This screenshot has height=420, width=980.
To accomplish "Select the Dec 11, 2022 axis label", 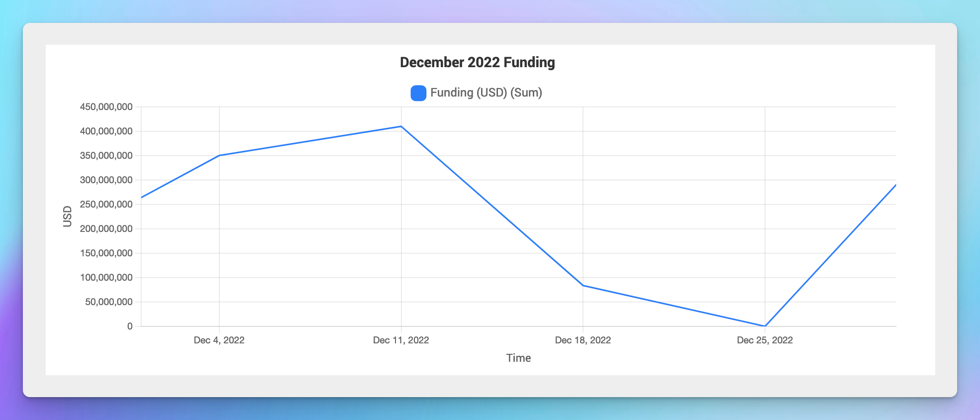I will point(401,340).
